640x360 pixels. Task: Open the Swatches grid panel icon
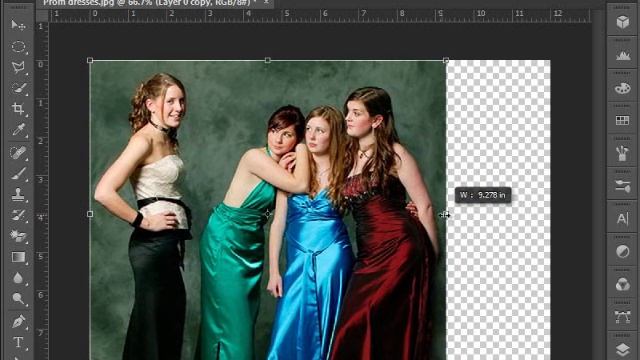click(x=622, y=120)
